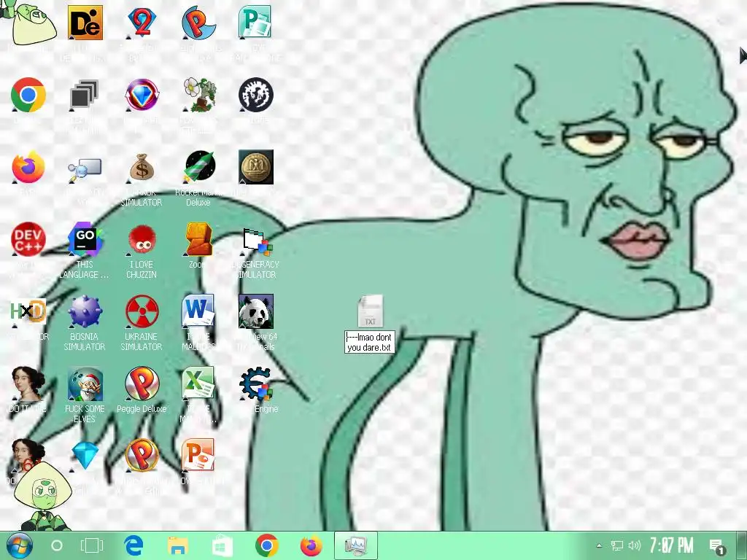Screen dimensions: 747x560
Task: Open the HxD hex editor desktop shortcut
Action: click(x=28, y=311)
